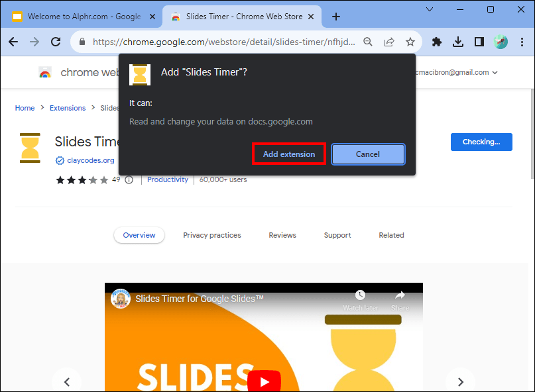Switch to the Reviews tab
This screenshot has width=535, height=392.
[282, 235]
